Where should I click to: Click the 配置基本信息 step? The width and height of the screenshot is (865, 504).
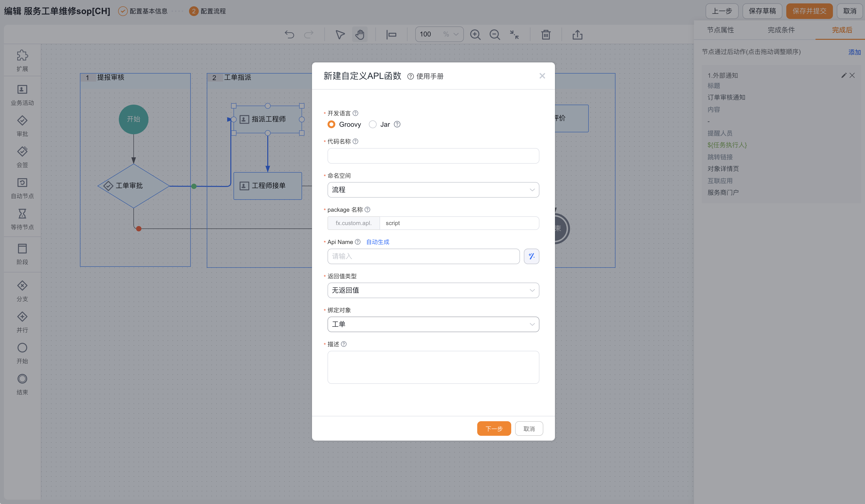pyautogui.click(x=143, y=11)
